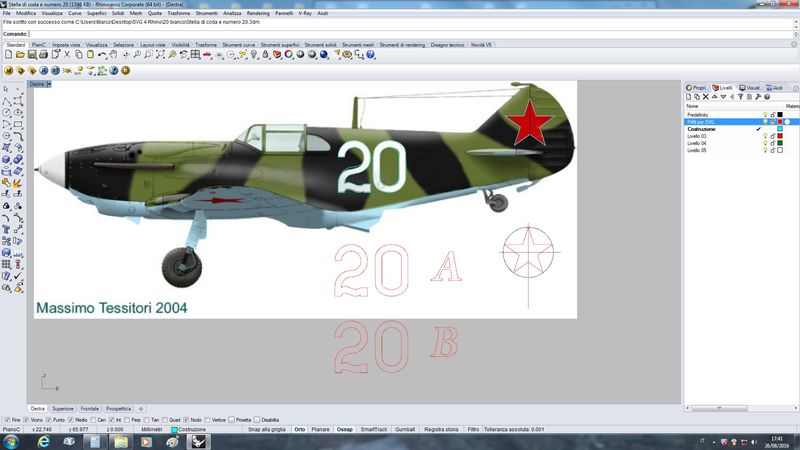
Task: Toggle the Medio osnap checkbox
Action: click(71, 420)
